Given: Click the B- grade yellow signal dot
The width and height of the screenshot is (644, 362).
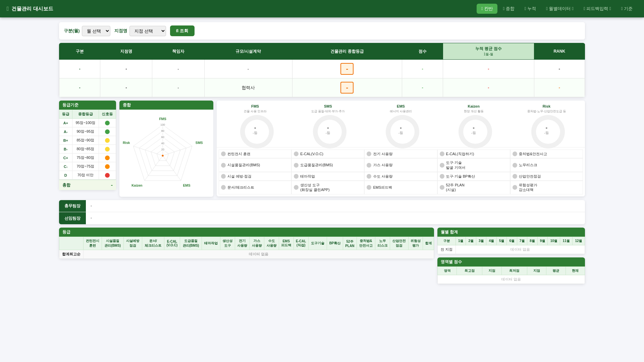Looking at the screenshot, I should [107, 149].
